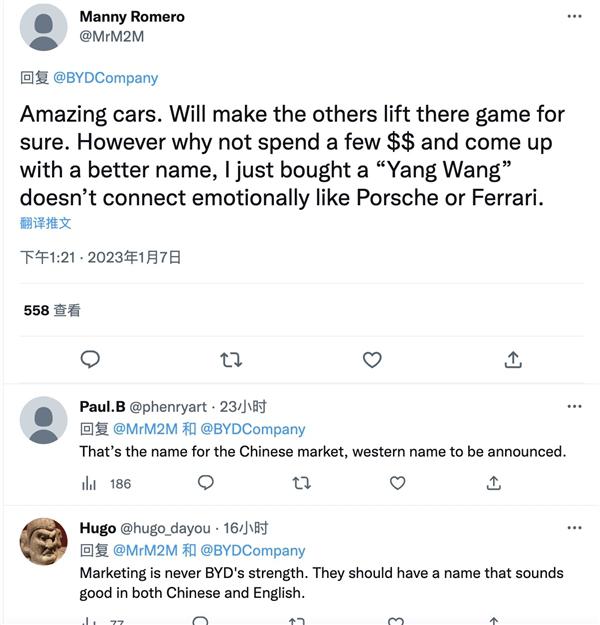Viewport: 600px width, 625px height.
Task: Share Paul.B's reply
Action: pos(494,483)
